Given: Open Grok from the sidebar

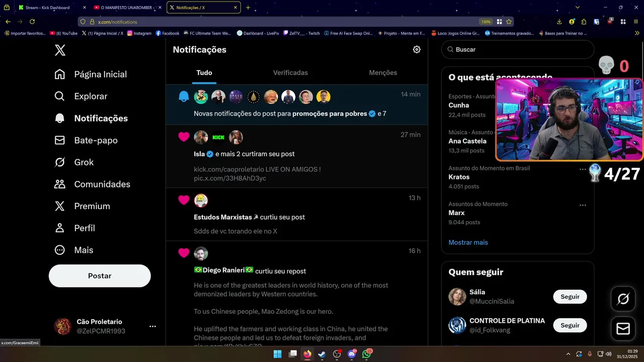Looking at the screenshot, I should point(74,162).
